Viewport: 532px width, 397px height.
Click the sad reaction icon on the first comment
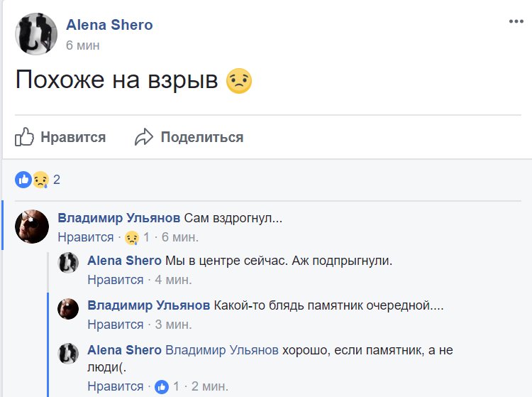(x=131, y=237)
